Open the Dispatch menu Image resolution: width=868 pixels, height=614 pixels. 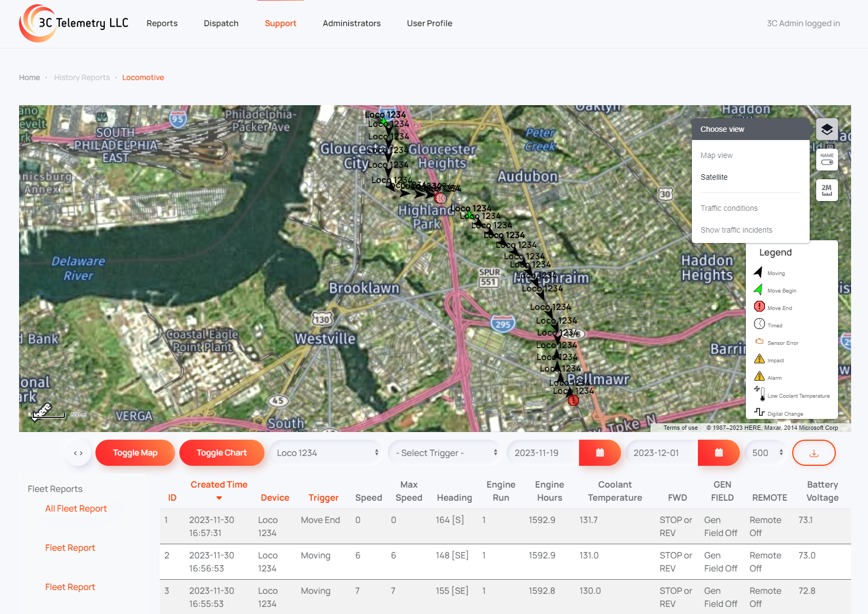point(221,23)
